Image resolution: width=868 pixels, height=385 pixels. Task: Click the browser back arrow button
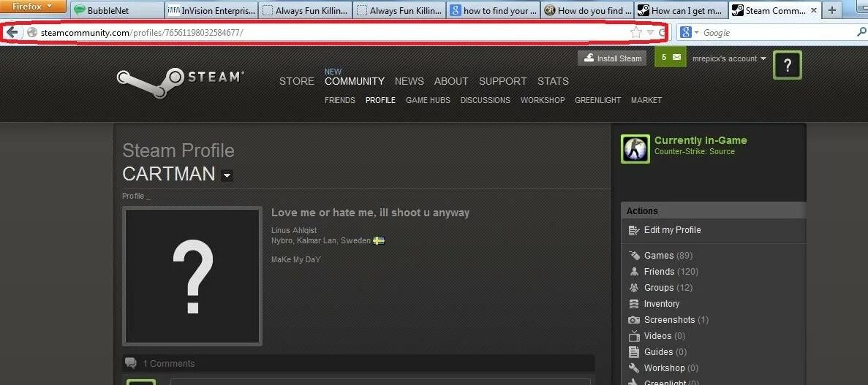[x=12, y=33]
